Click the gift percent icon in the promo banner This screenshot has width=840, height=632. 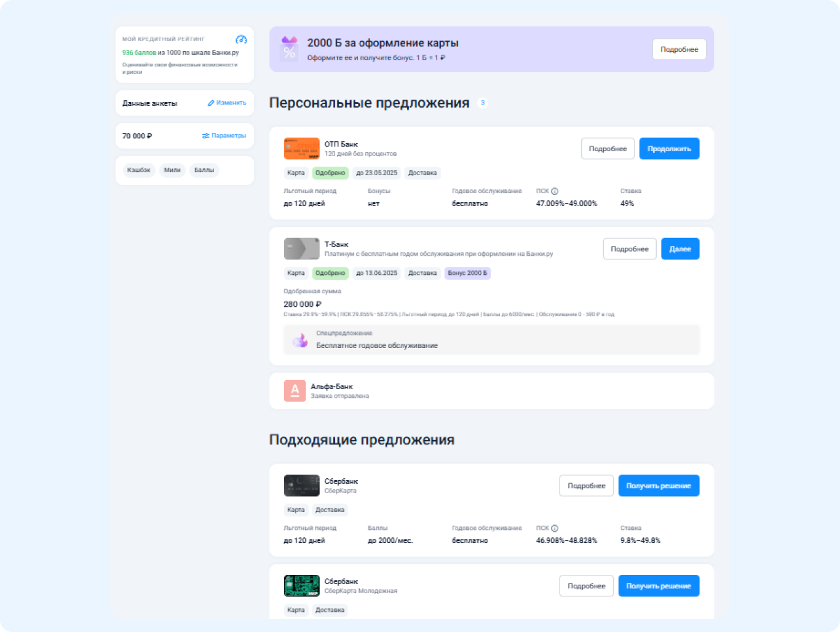click(289, 49)
